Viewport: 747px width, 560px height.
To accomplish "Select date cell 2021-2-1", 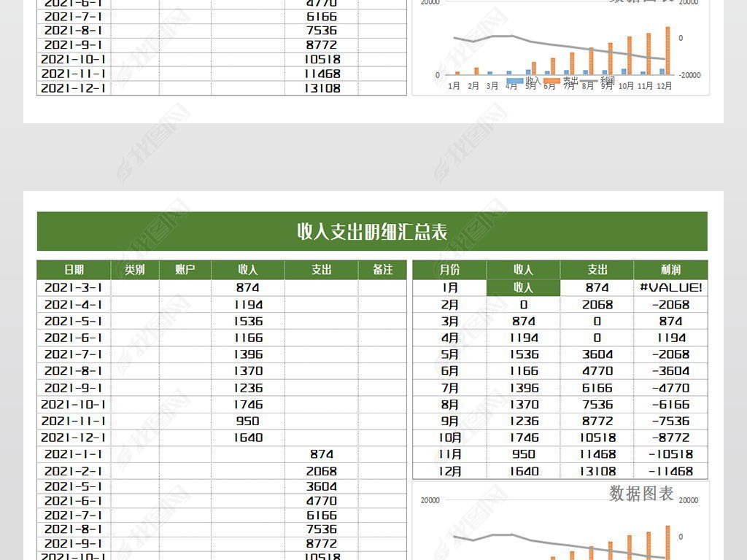I will [74, 471].
